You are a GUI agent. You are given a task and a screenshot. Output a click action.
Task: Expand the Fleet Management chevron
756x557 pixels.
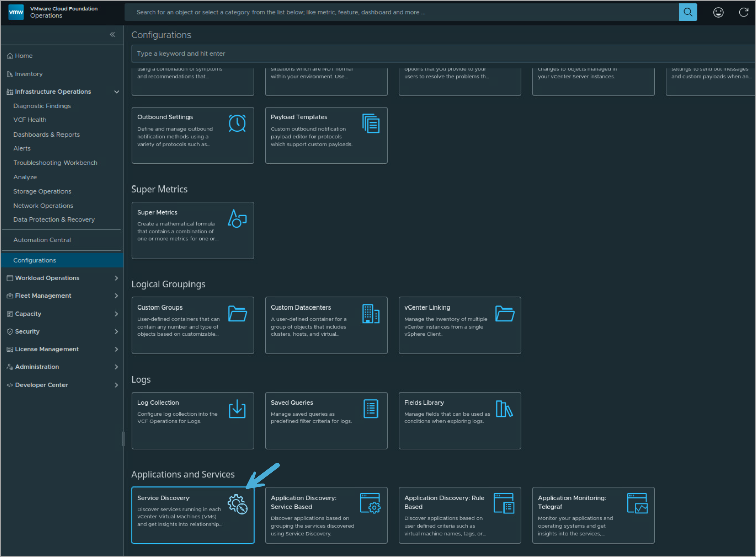(116, 296)
